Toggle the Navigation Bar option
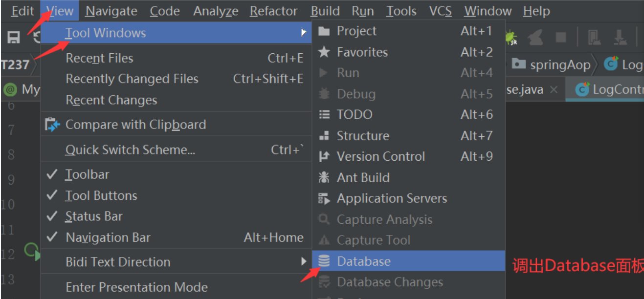Image resolution: width=644 pixels, height=299 pixels. tap(176, 238)
